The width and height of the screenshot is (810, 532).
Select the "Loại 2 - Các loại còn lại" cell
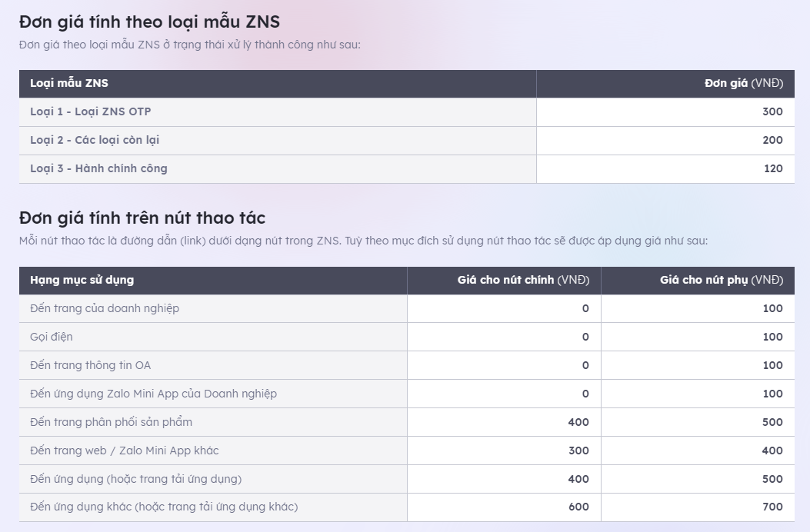pos(95,140)
